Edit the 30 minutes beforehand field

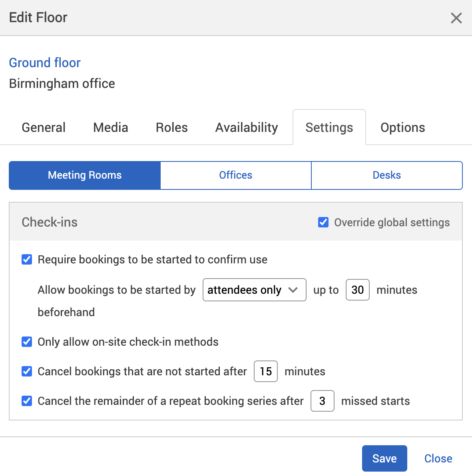(357, 290)
